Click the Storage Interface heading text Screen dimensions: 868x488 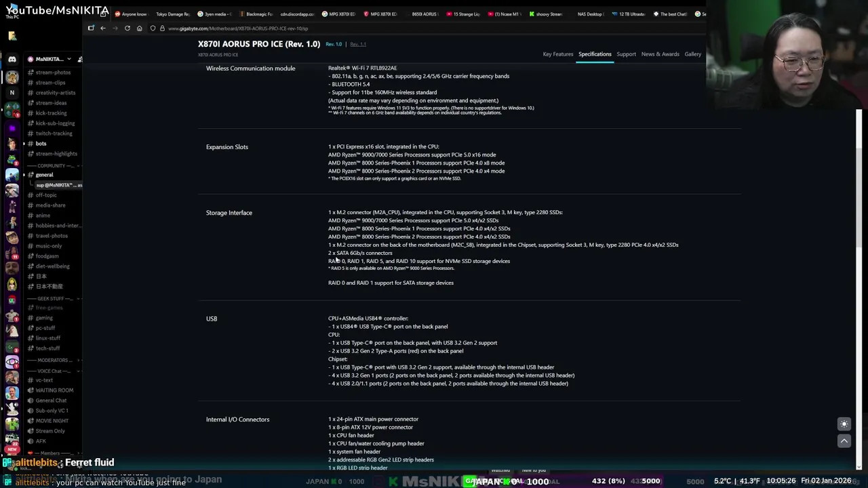click(229, 213)
